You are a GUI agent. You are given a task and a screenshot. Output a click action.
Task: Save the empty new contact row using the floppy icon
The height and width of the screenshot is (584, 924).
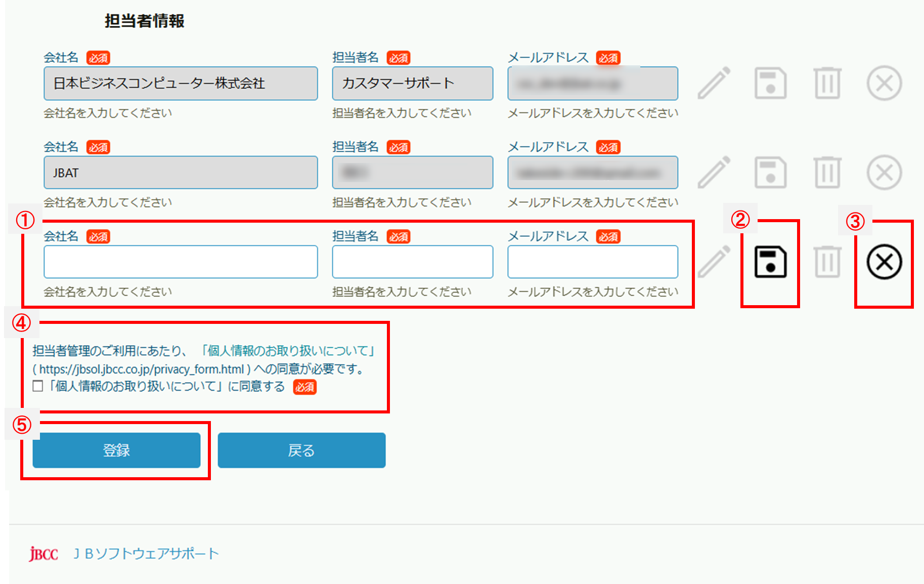pos(770,262)
